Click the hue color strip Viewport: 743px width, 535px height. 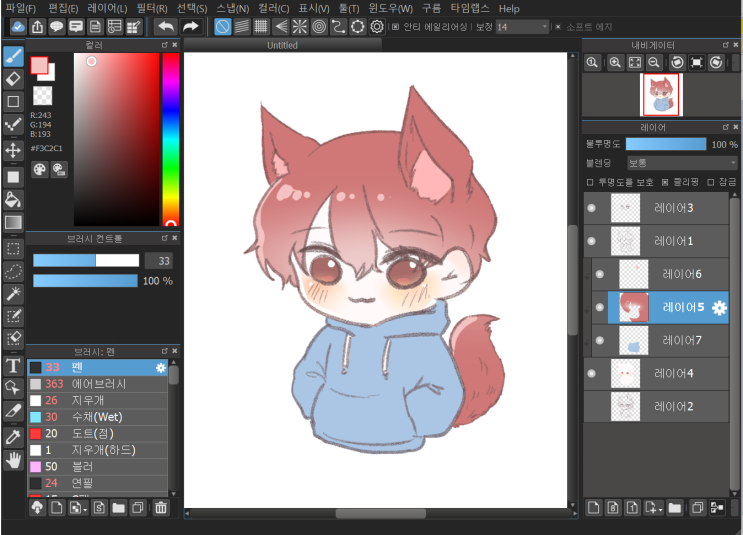pyautogui.click(x=171, y=139)
